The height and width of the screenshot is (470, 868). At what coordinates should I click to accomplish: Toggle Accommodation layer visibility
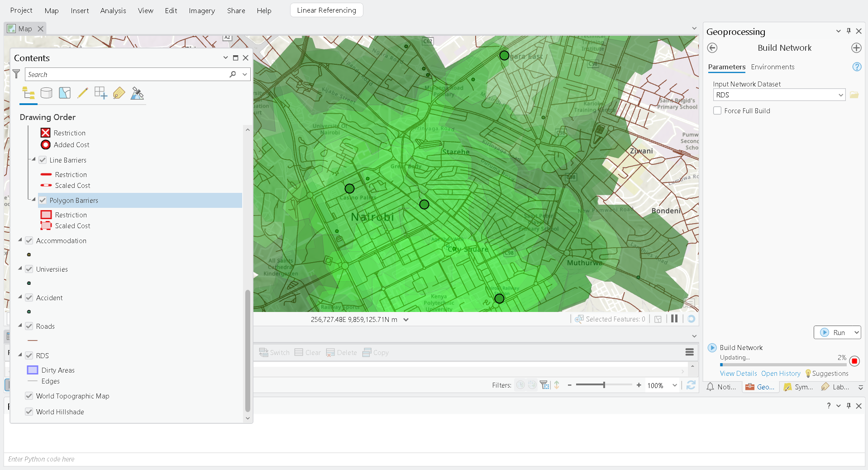(x=29, y=240)
